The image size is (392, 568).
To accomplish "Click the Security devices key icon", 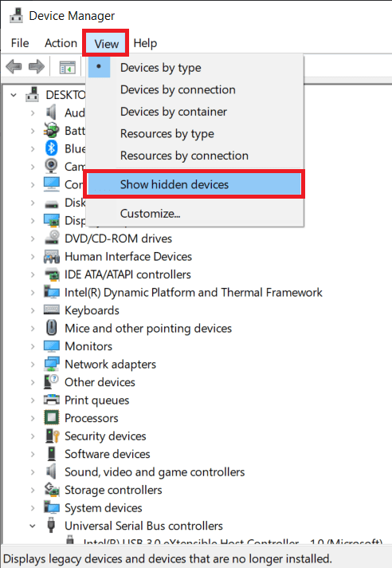I will (x=52, y=436).
